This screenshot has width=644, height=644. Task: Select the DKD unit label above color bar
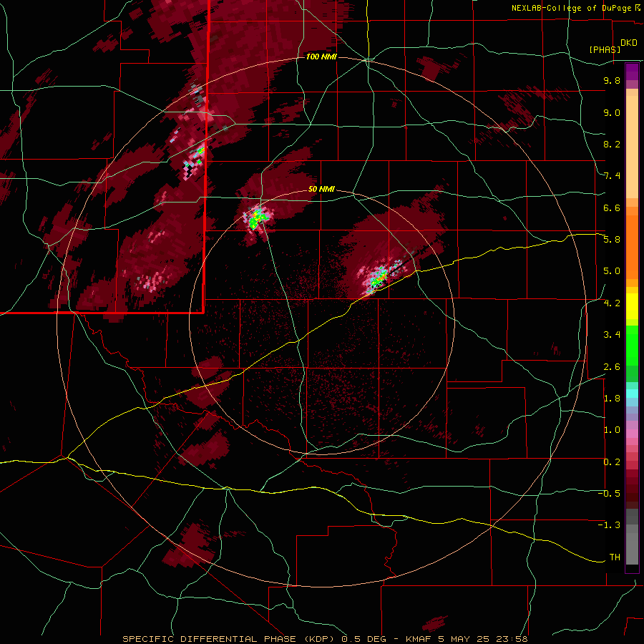click(x=629, y=43)
